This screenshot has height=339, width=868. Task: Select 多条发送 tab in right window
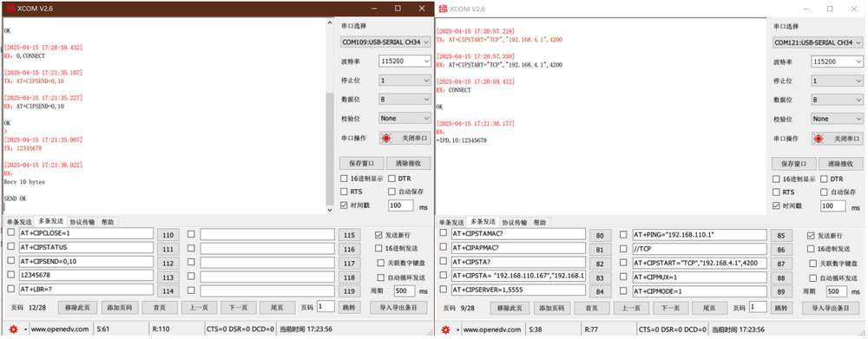pos(483,222)
